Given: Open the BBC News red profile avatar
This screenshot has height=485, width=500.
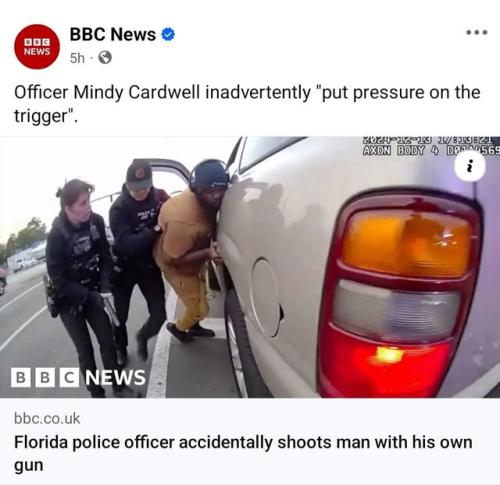Looking at the screenshot, I should click(x=37, y=47).
